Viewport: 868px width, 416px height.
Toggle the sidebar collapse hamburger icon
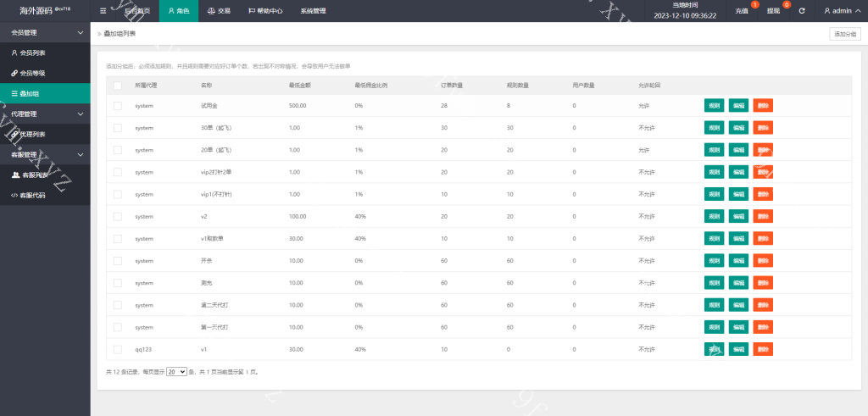tap(103, 10)
